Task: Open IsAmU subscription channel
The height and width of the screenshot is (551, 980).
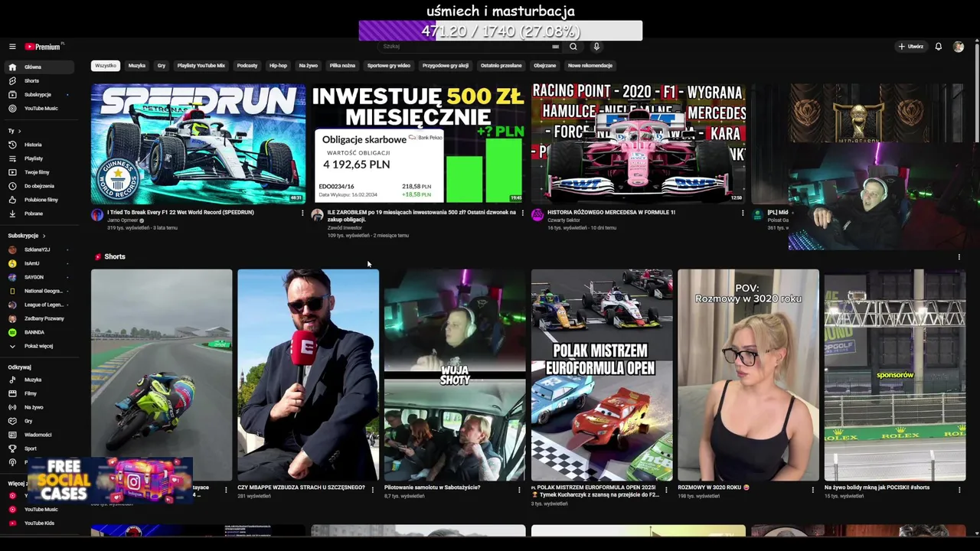Action: [x=38, y=263]
